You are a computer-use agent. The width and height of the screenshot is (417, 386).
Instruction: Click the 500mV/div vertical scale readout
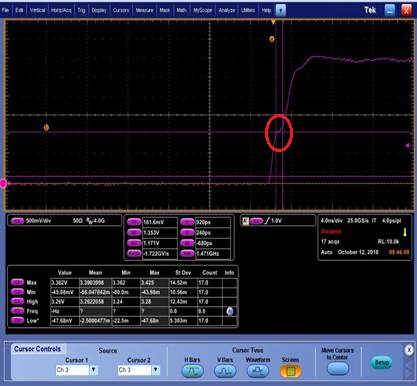tap(38, 221)
